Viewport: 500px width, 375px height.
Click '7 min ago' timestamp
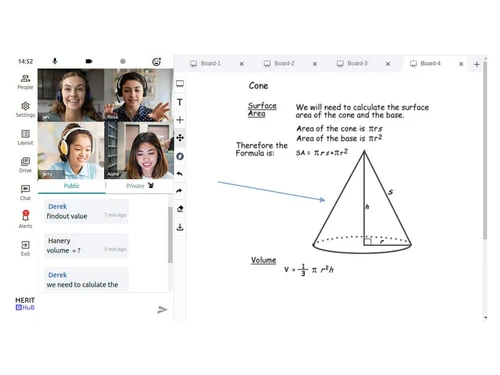pyautogui.click(x=115, y=215)
